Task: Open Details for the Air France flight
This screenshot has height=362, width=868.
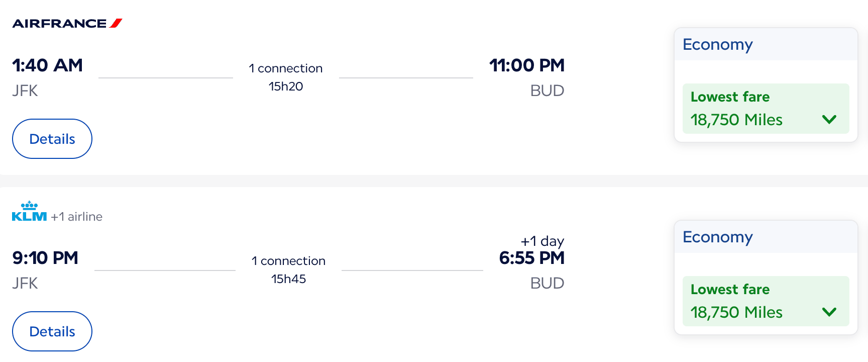Action: [52, 139]
